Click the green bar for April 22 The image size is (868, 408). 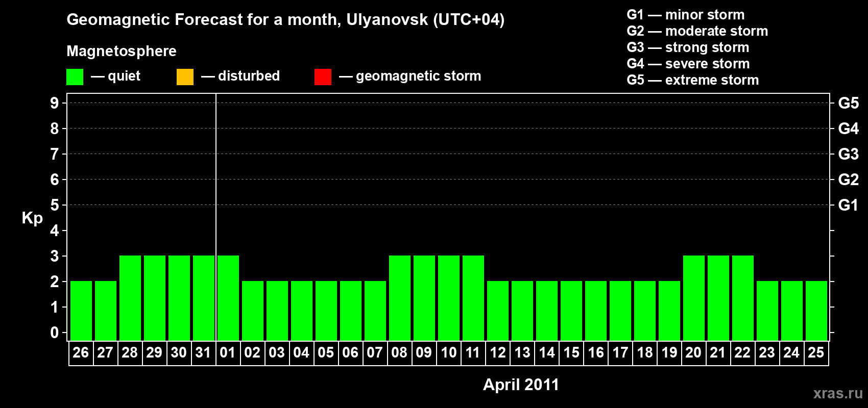(743, 298)
